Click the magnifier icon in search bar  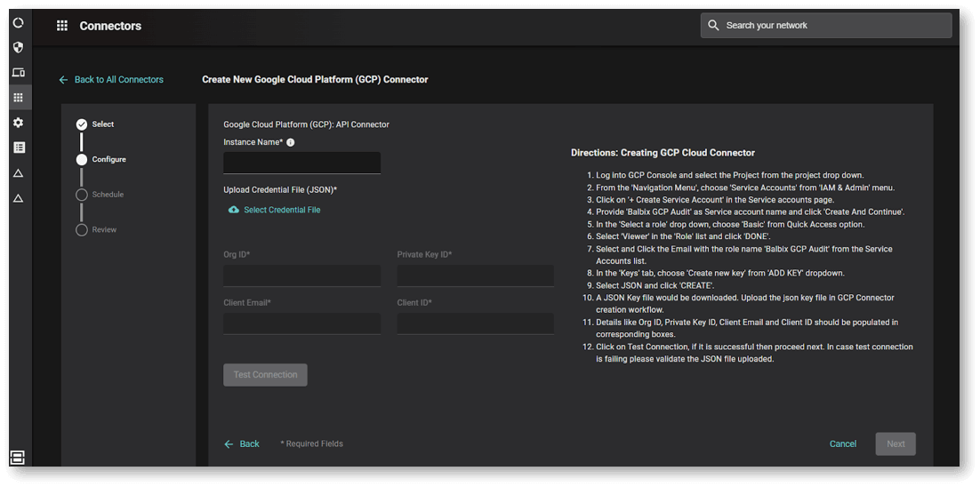[713, 26]
